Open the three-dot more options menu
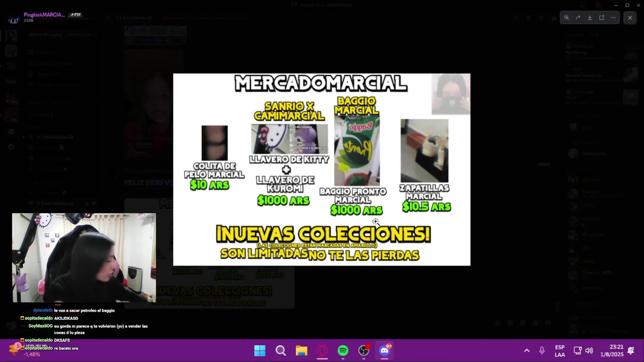644x362 pixels. [x=613, y=18]
